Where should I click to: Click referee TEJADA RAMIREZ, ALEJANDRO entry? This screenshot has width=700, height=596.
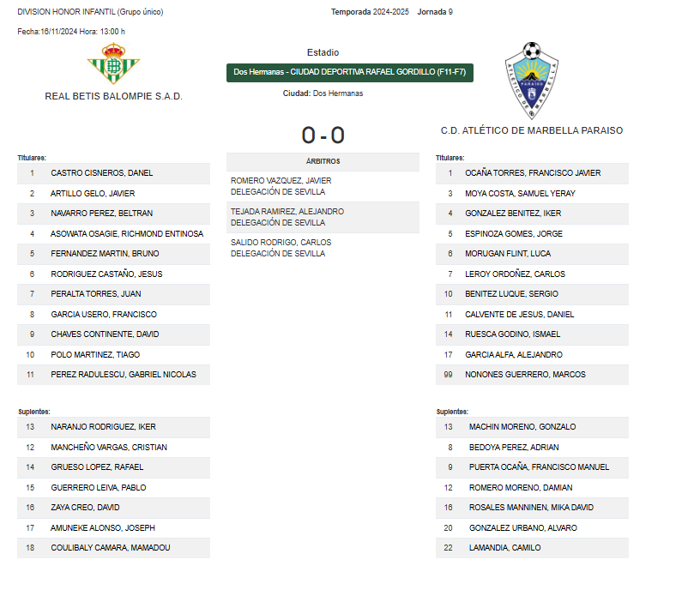click(287, 212)
